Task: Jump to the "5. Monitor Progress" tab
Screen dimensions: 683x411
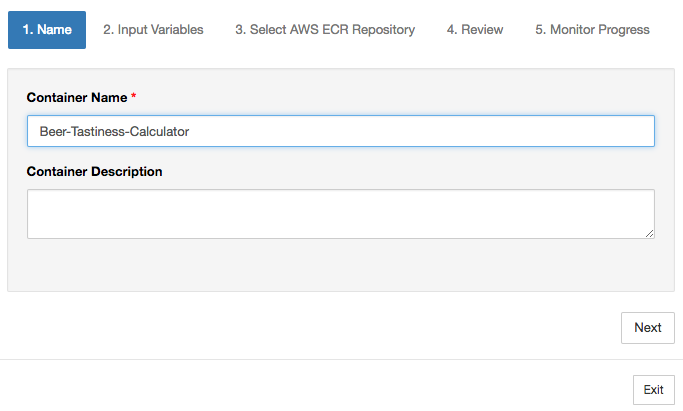Action: coord(592,30)
